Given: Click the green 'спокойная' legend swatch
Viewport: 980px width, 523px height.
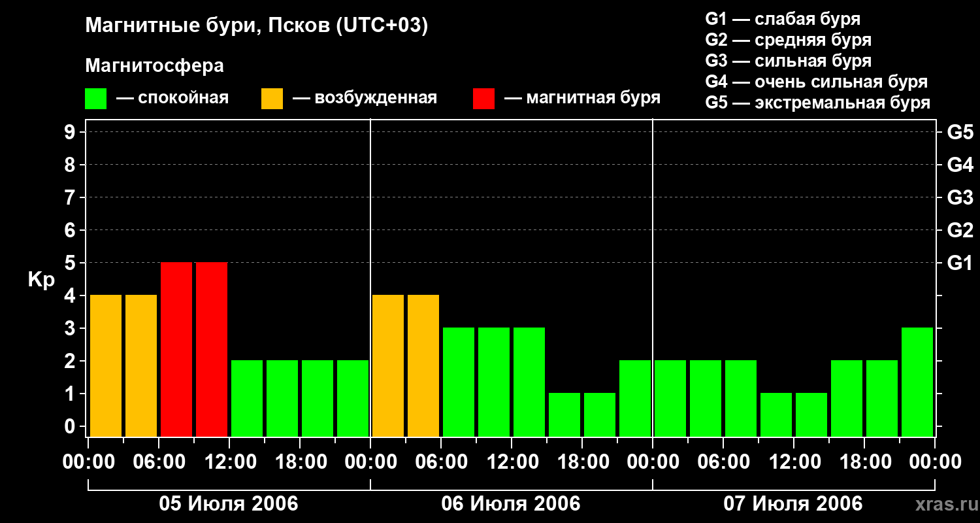Looking at the screenshot, I should (96, 99).
